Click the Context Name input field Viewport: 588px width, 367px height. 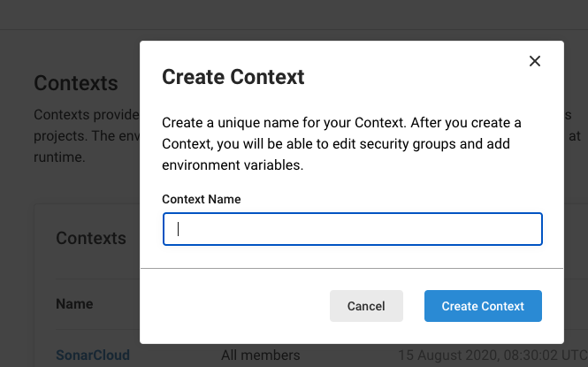pyautogui.click(x=352, y=229)
